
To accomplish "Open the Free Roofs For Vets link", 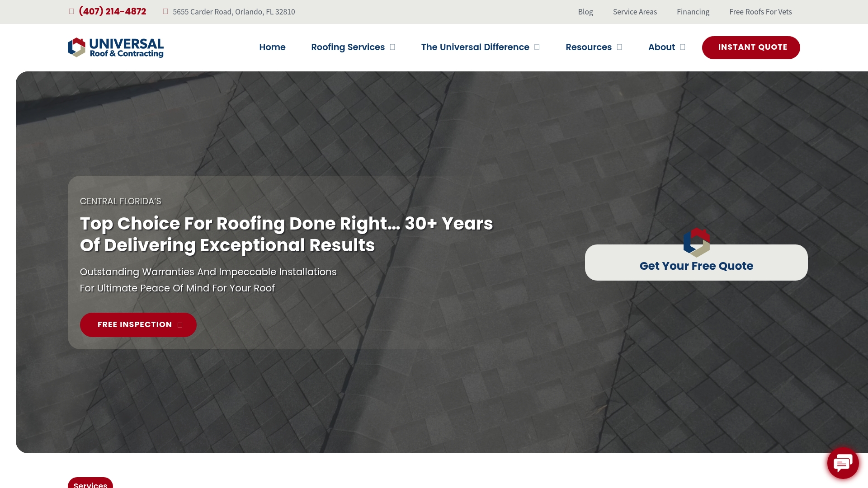I will 760,12.
